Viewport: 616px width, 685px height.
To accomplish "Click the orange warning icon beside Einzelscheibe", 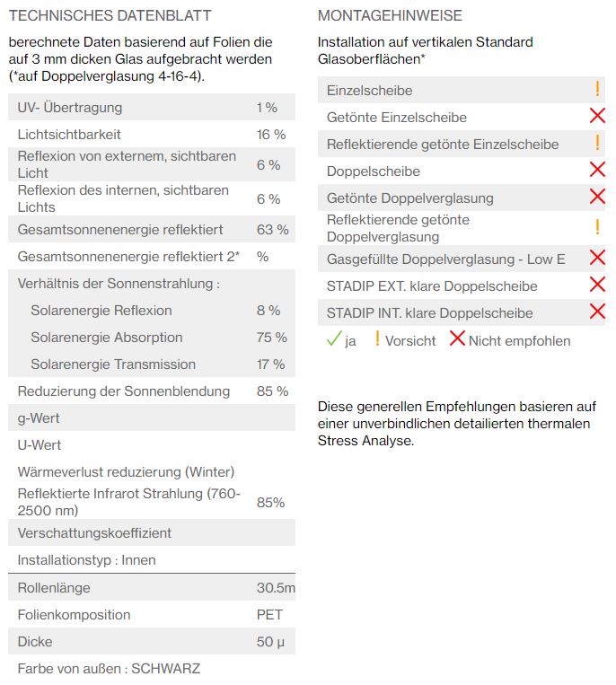I will 597,89.
